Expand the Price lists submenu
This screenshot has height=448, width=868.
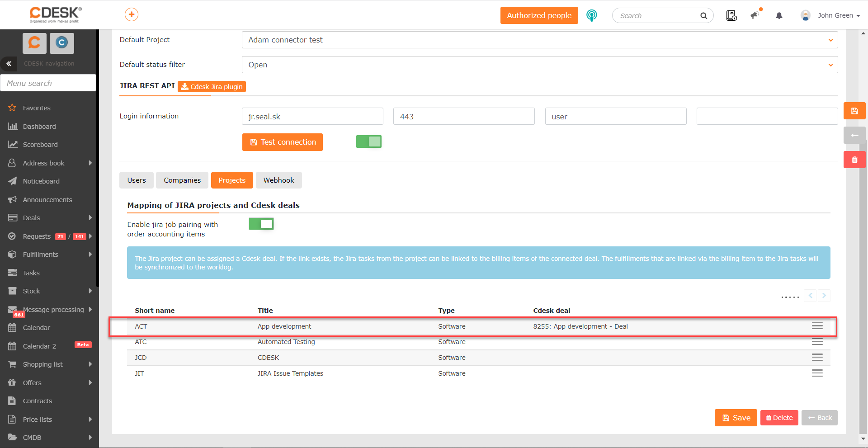tap(90, 420)
